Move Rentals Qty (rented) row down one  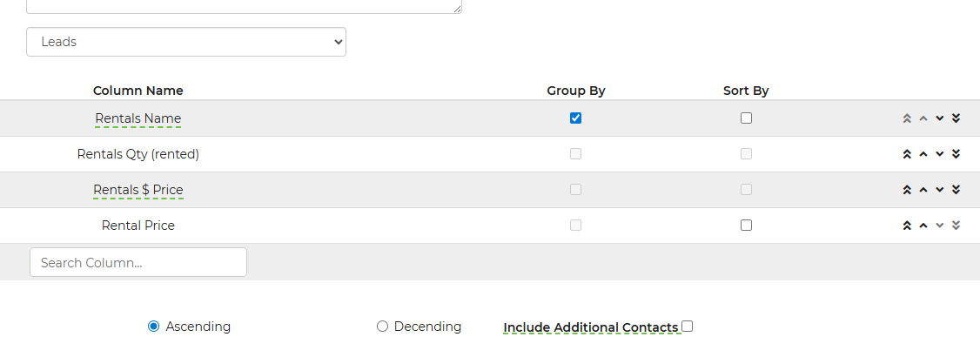coord(939,154)
